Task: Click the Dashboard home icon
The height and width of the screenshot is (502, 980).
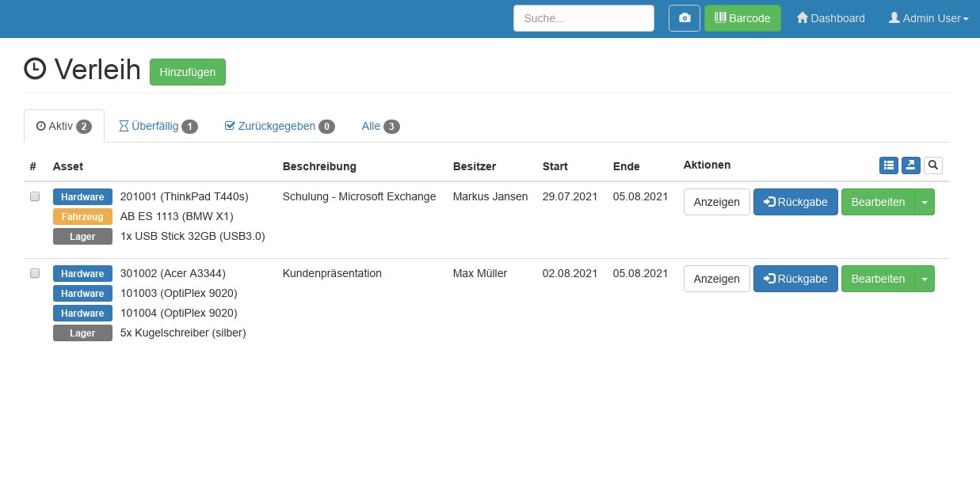Action: tap(802, 17)
